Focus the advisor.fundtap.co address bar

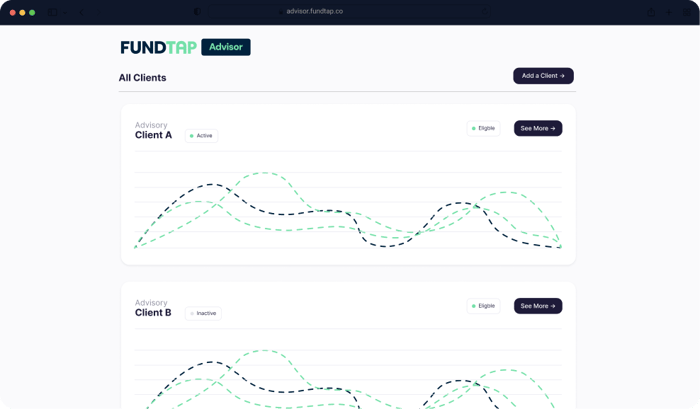pos(349,12)
